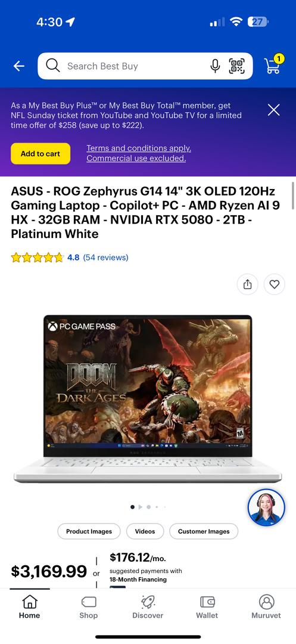Select the Videos pill
Viewport: 296px width, 644px height.
coord(145,531)
